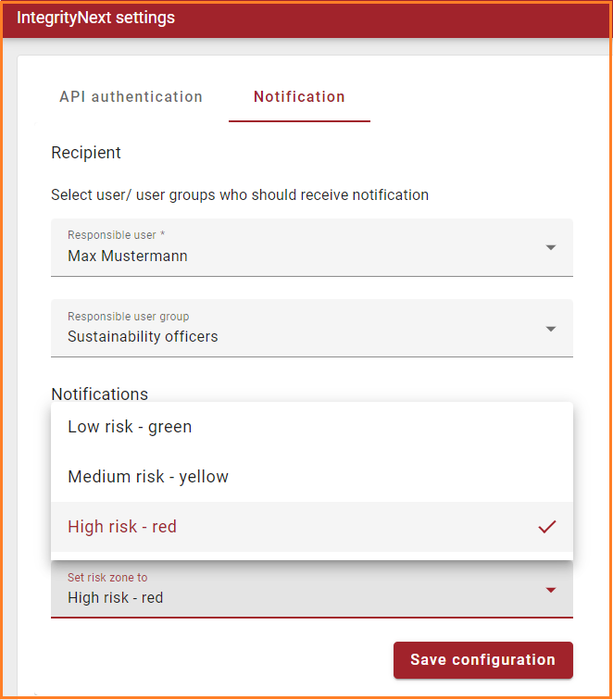Expand the Responsible user dropdown arrow
The image size is (613, 700).
(551, 248)
